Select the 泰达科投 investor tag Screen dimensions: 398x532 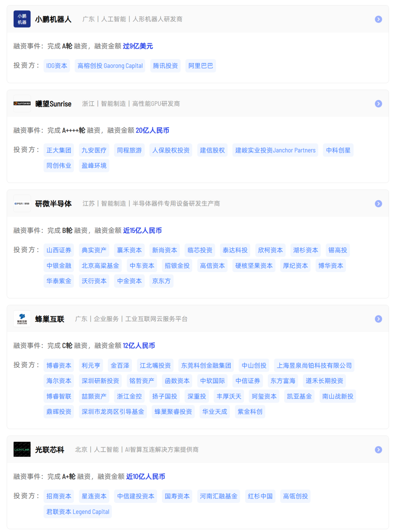pos(235,250)
